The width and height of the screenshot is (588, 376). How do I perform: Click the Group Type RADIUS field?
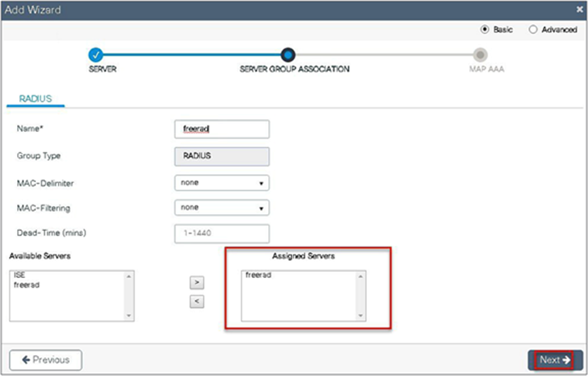click(x=222, y=156)
